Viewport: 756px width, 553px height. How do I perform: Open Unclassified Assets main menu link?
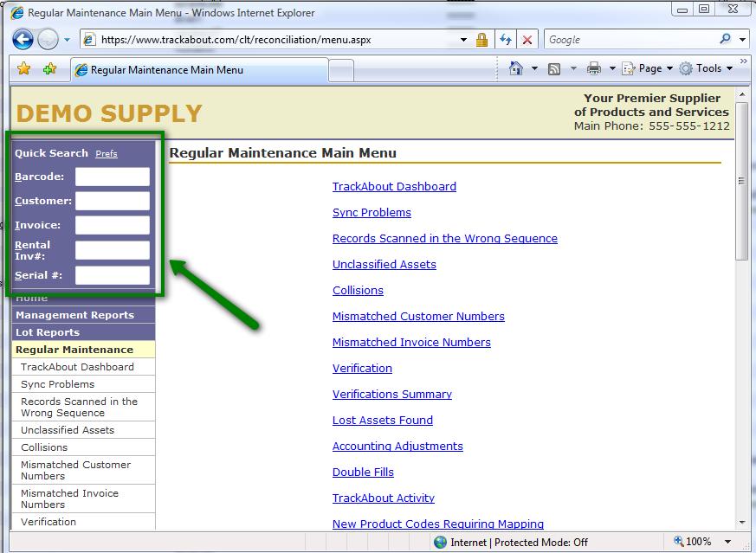click(384, 265)
